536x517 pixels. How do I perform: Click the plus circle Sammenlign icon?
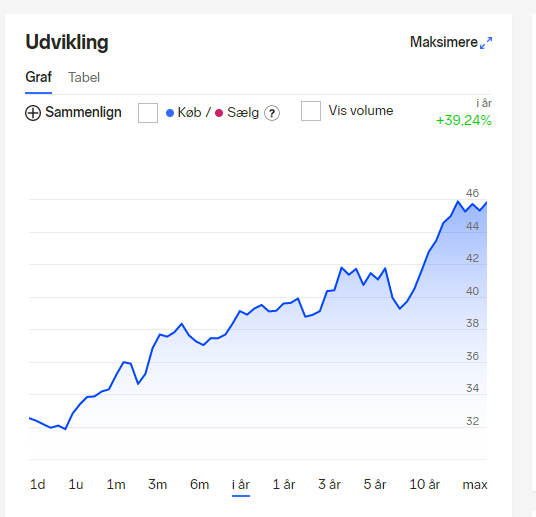(33, 113)
